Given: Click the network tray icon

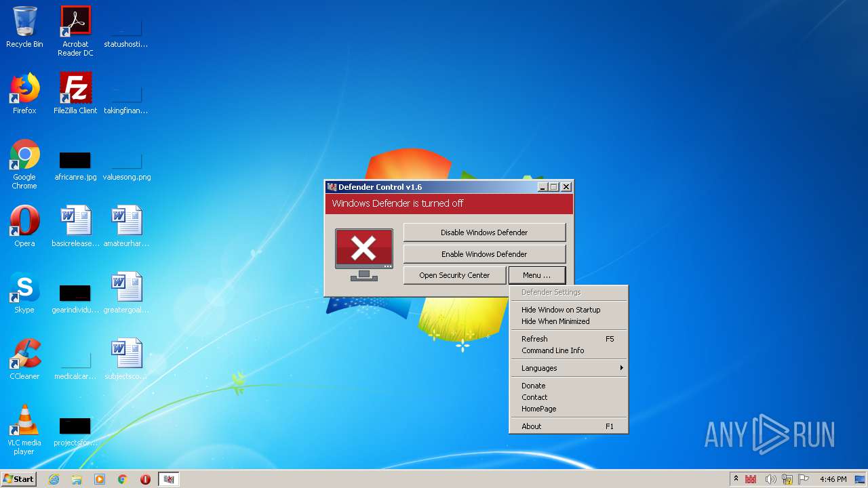Looking at the screenshot, I should 787,479.
